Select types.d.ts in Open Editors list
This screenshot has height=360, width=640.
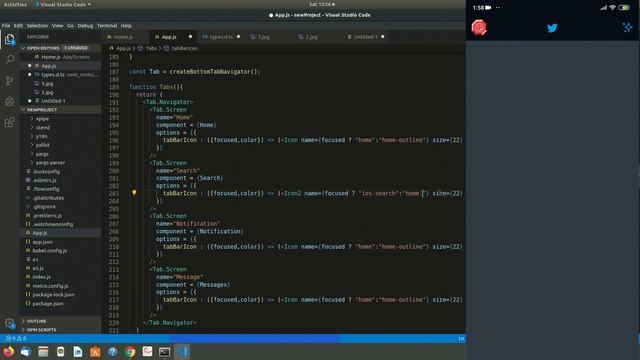(x=60, y=75)
